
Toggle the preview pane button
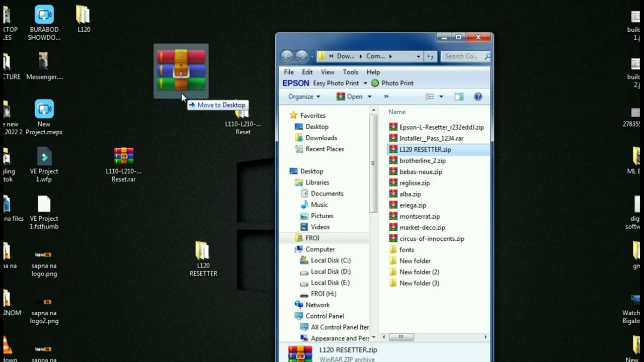(x=459, y=97)
